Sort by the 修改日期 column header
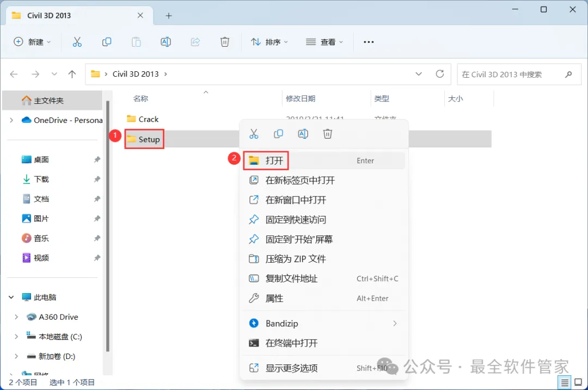Viewport: 588px width, 390px height. [301, 98]
